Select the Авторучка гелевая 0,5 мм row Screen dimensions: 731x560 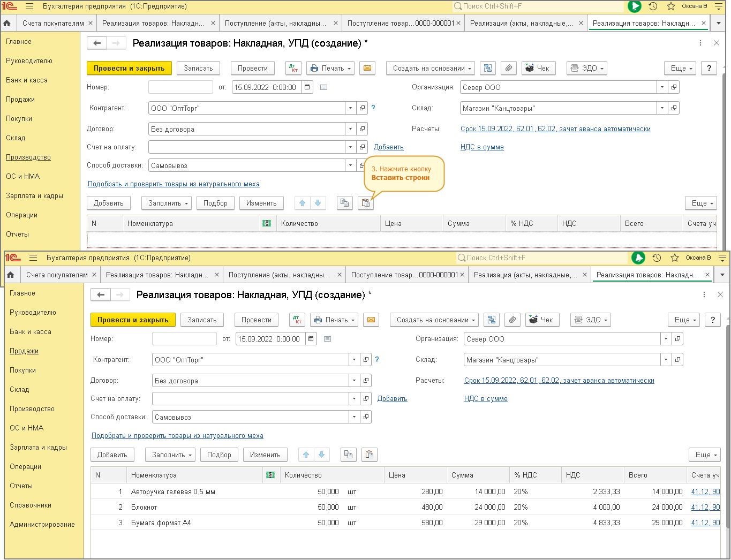tap(405, 491)
